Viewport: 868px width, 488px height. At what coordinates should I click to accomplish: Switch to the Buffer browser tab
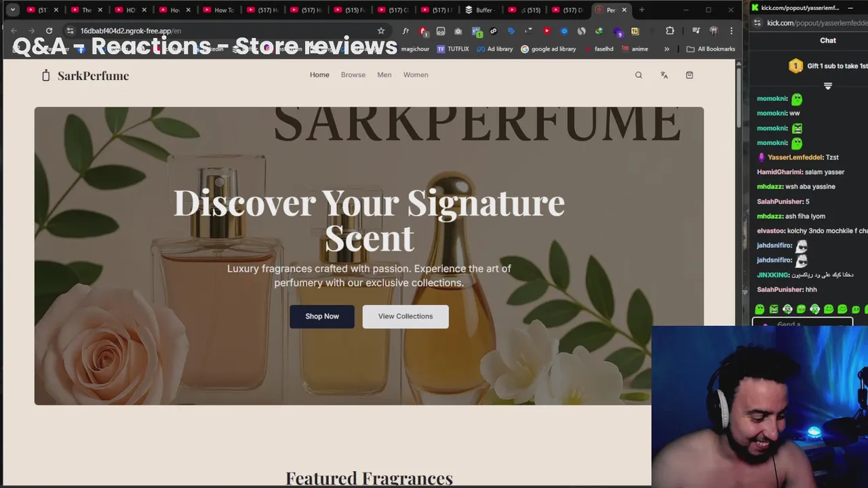tap(479, 9)
